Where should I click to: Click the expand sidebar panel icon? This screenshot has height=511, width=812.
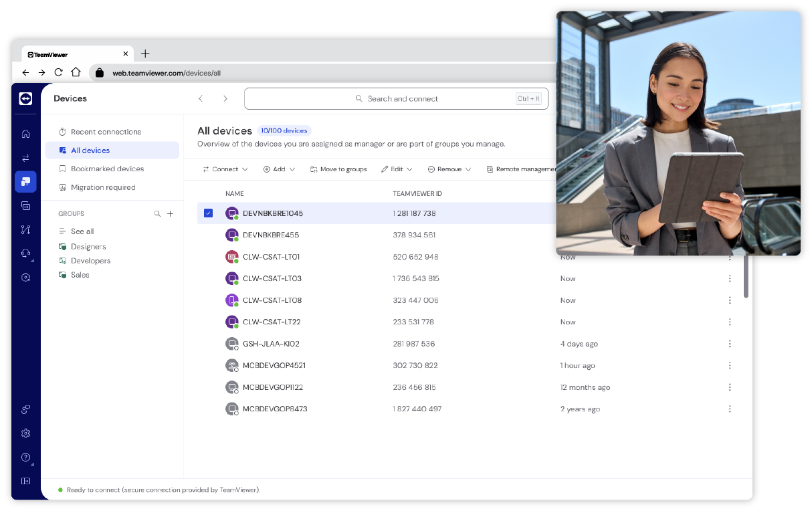(x=25, y=481)
